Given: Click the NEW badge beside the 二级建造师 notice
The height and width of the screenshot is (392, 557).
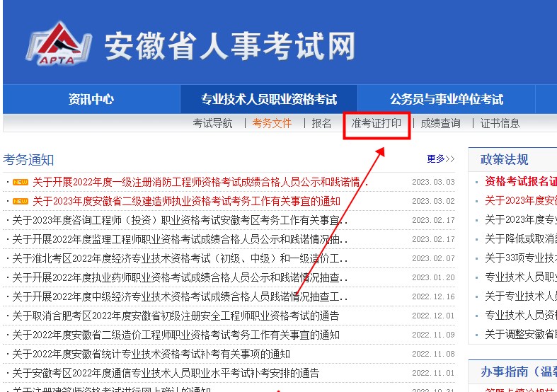Looking at the screenshot, I should [x=21, y=202].
